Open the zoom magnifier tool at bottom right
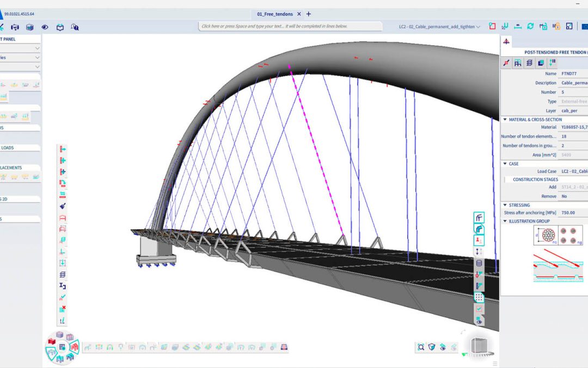The width and height of the screenshot is (588, 368). [x=421, y=347]
